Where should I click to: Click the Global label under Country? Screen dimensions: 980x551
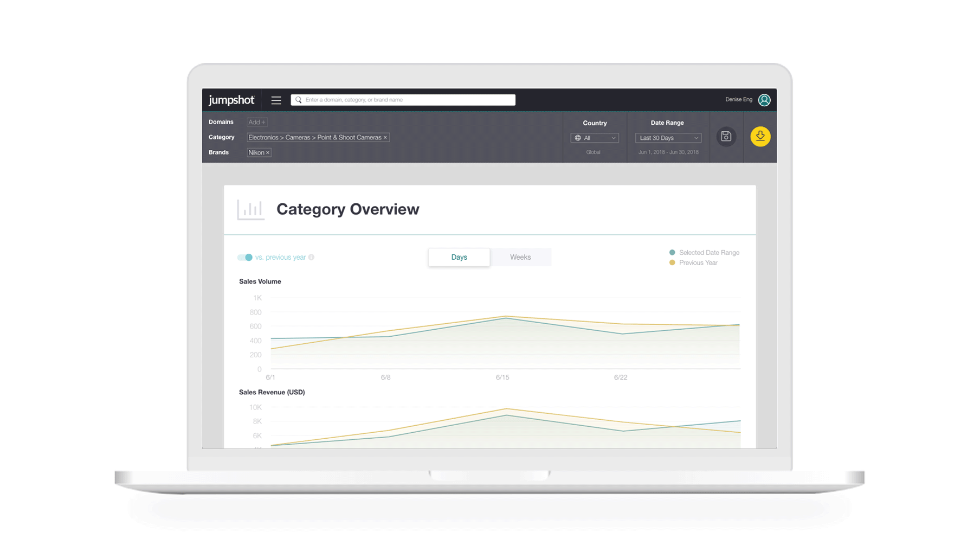pos(593,152)
